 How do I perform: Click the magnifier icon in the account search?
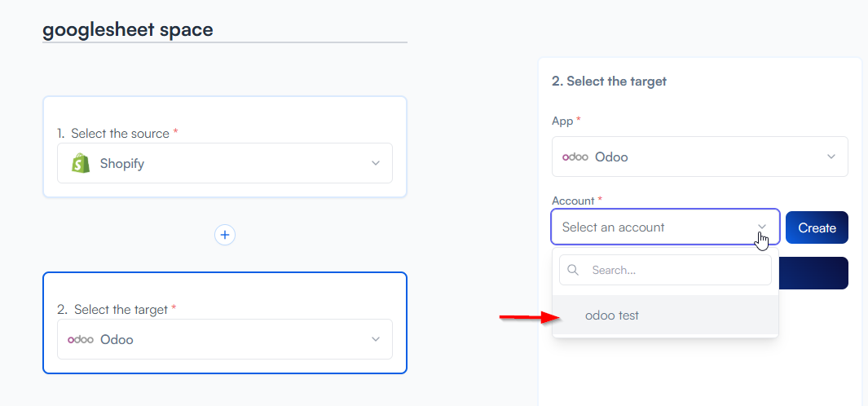(573, 270)
